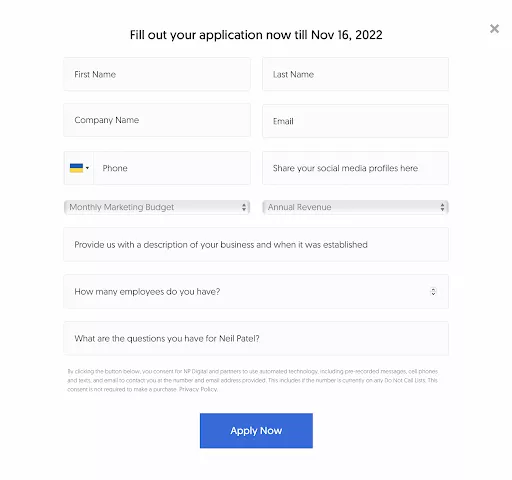Focus the business description text field

[x=256, y=245]
